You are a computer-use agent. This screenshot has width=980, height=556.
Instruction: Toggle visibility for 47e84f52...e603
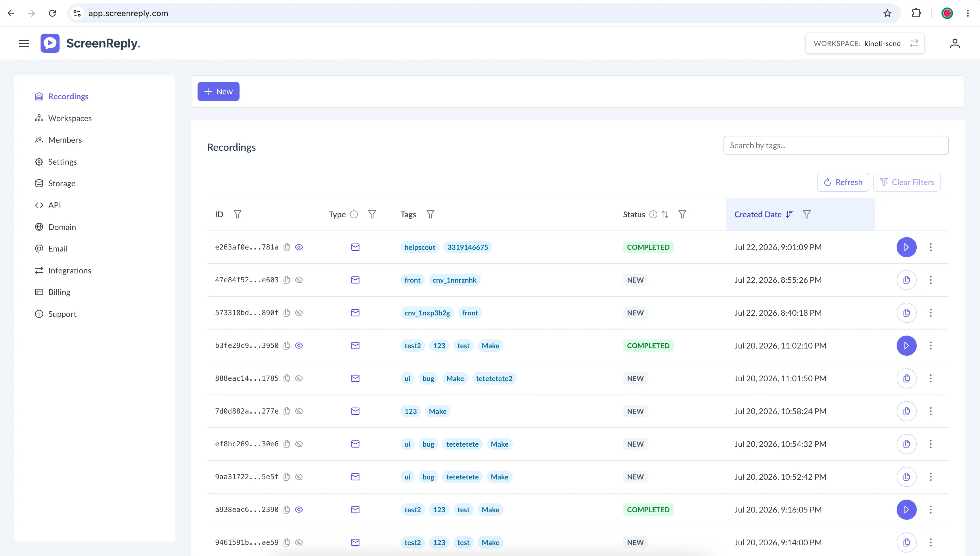(299, 280)
